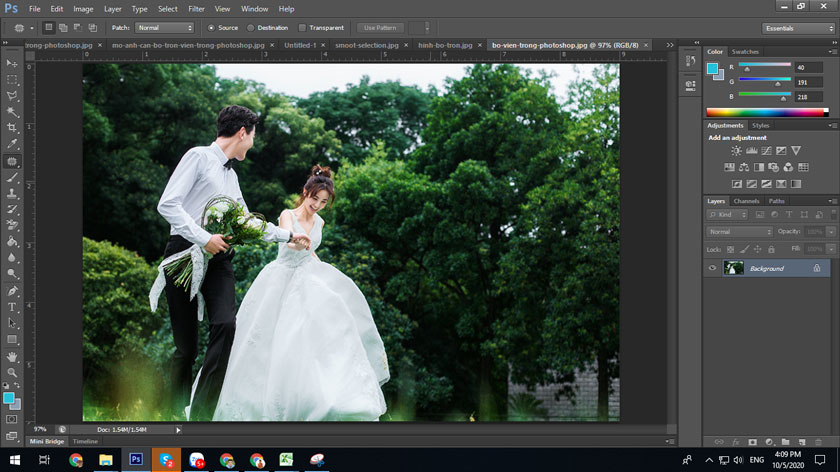Open the Essentials workspace dropdown

tap(798, 28)
